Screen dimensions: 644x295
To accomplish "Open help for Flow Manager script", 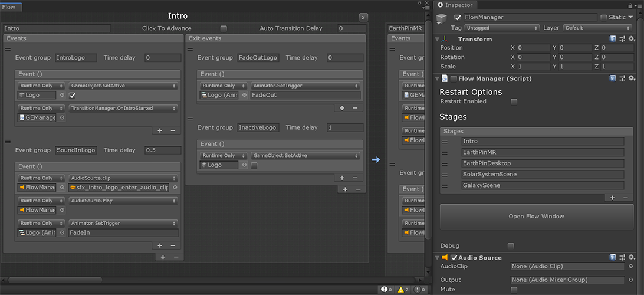I will pyautogui.click(x=612, y=78).
